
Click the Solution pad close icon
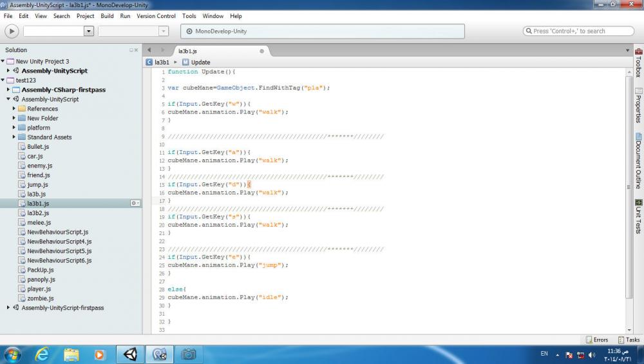click(137, 50)
